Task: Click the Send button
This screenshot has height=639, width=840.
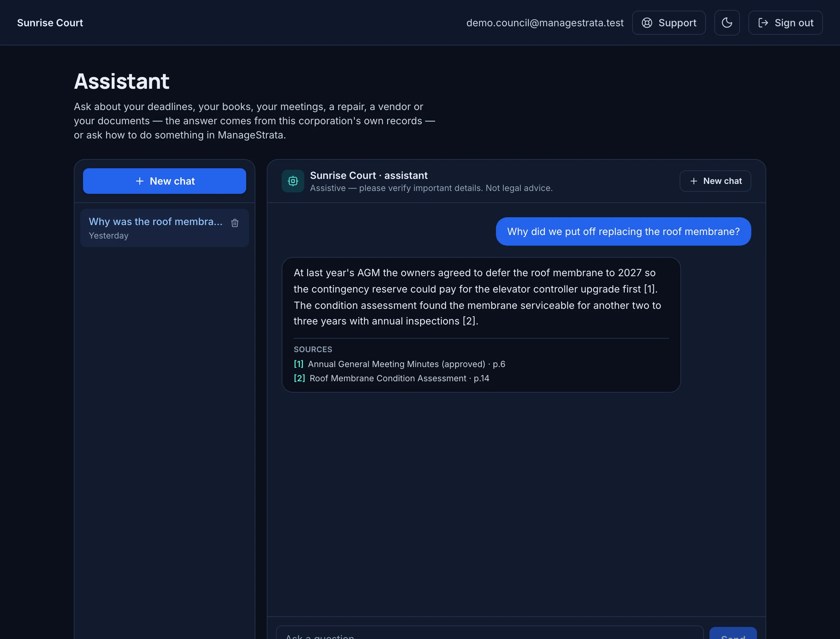Action: (x=733, y=634)
